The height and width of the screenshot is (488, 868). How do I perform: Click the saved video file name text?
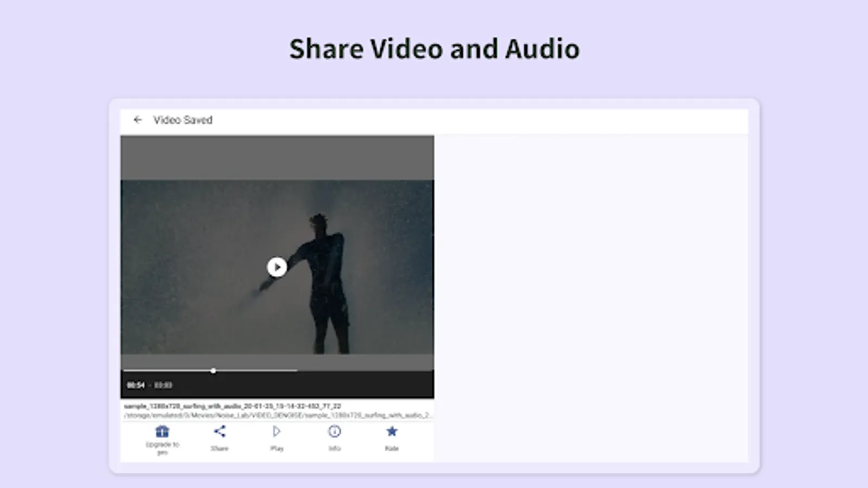(x=233, y=406)
